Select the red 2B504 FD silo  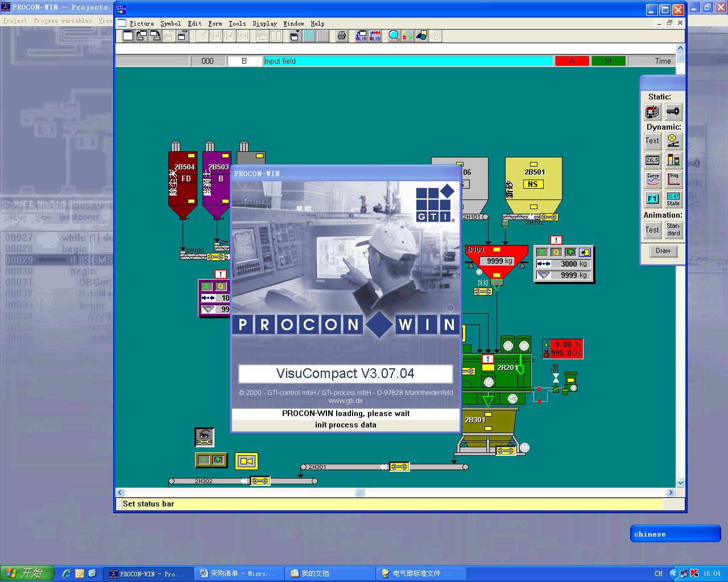coord(183,183)
